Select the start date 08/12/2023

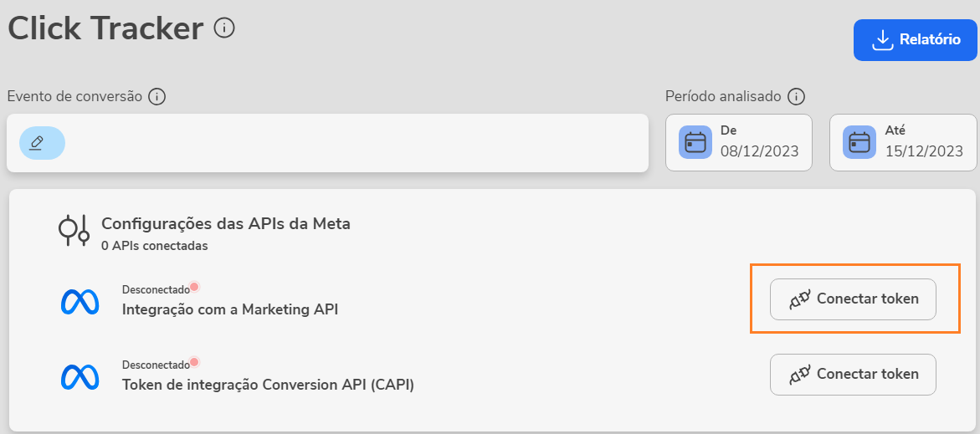click(x=759, y=151)
